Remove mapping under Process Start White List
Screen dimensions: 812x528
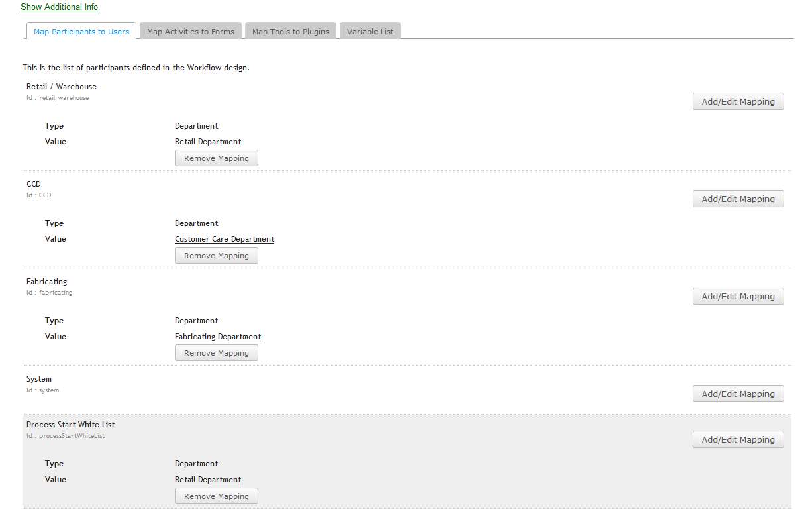point(217,496)
